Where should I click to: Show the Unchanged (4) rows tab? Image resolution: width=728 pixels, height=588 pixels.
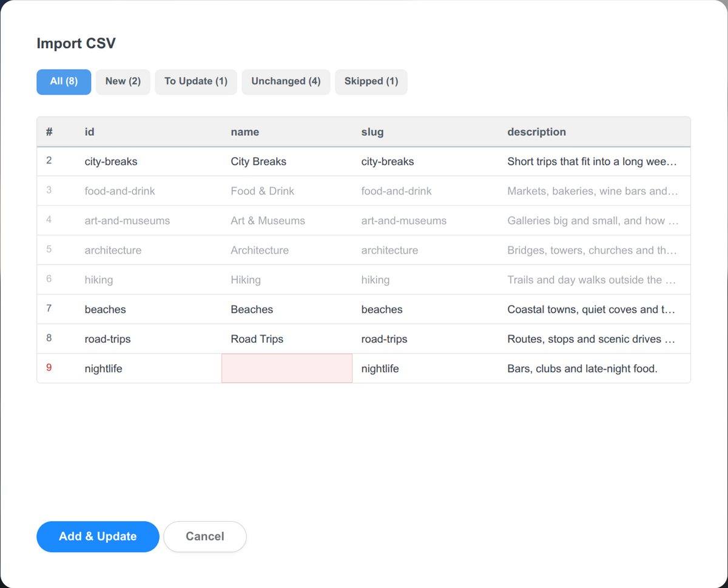click(x=286, y=81)
